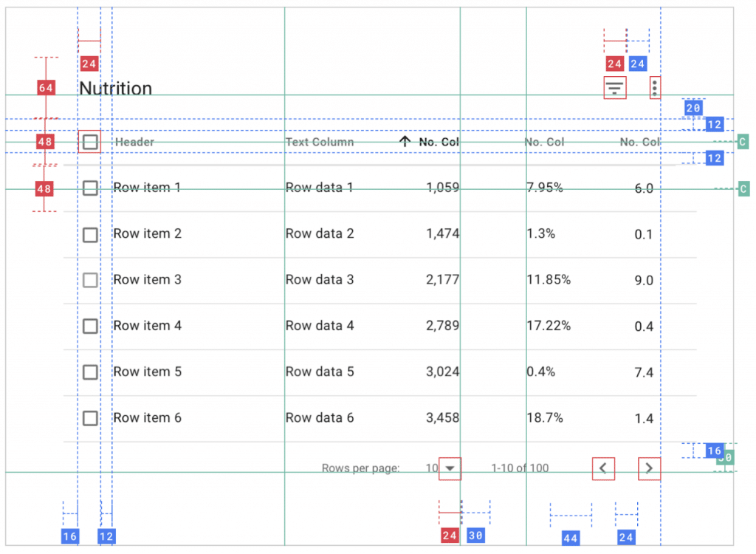Click the 3,024 value cell
The width and height of the screenshot is (756, 554).
coord(443,372)
